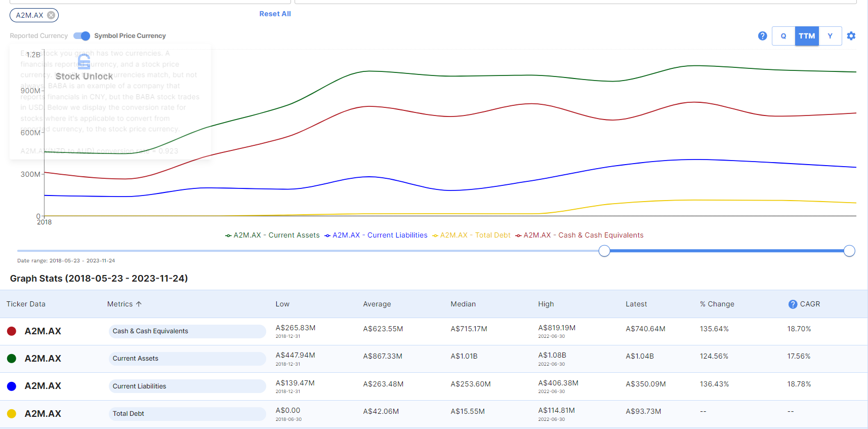Click Cash median value A$715.17M

pyautogui.click(x=469, y=329)
